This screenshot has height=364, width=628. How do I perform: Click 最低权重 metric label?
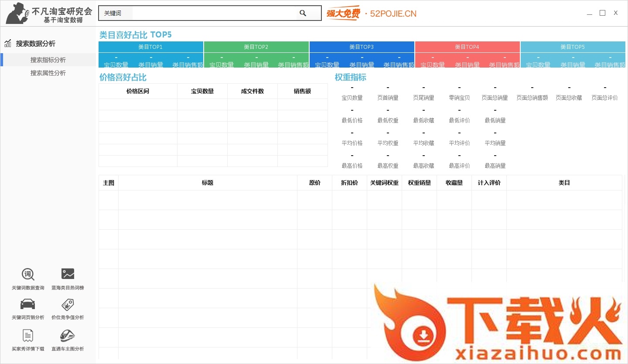click(x=388, y=120)
